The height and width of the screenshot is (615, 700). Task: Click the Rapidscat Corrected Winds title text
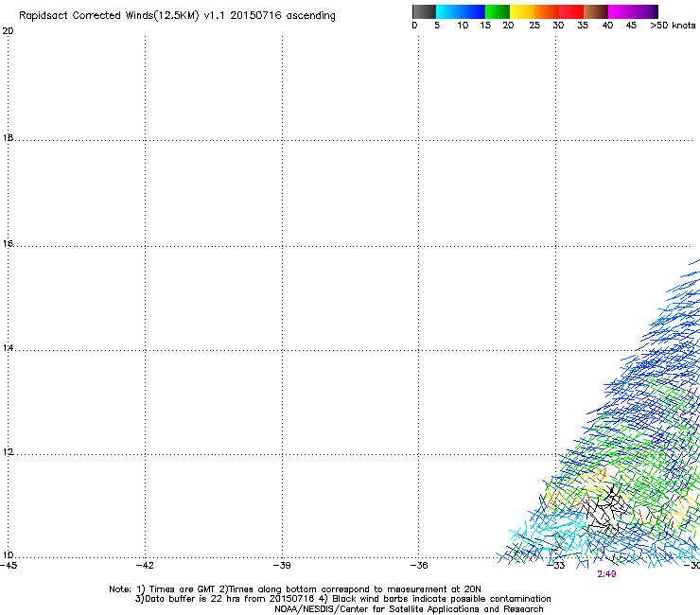click(177, 16)
